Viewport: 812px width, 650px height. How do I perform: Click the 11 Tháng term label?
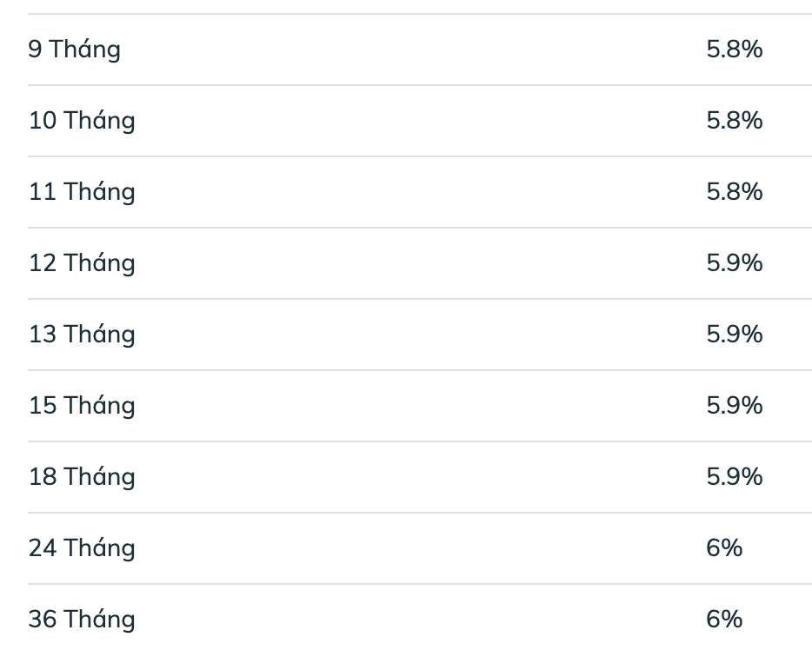[x=82, y=192]
